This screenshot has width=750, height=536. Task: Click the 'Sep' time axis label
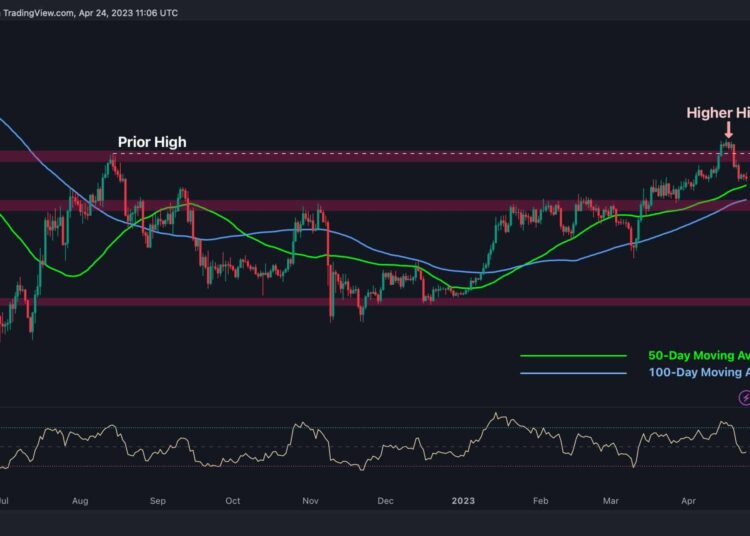[158, 501]
